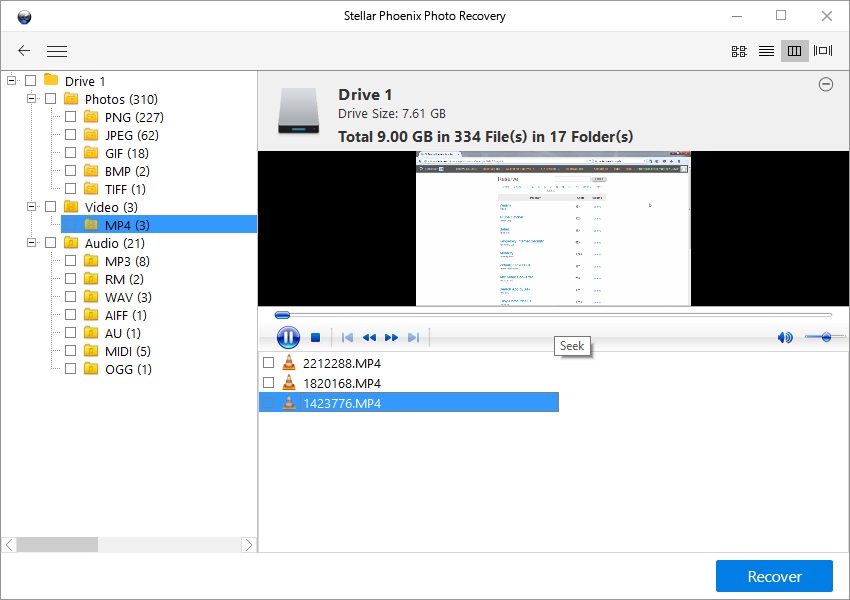Check the checkbox for 2212288.MP4

pos(268,363)
